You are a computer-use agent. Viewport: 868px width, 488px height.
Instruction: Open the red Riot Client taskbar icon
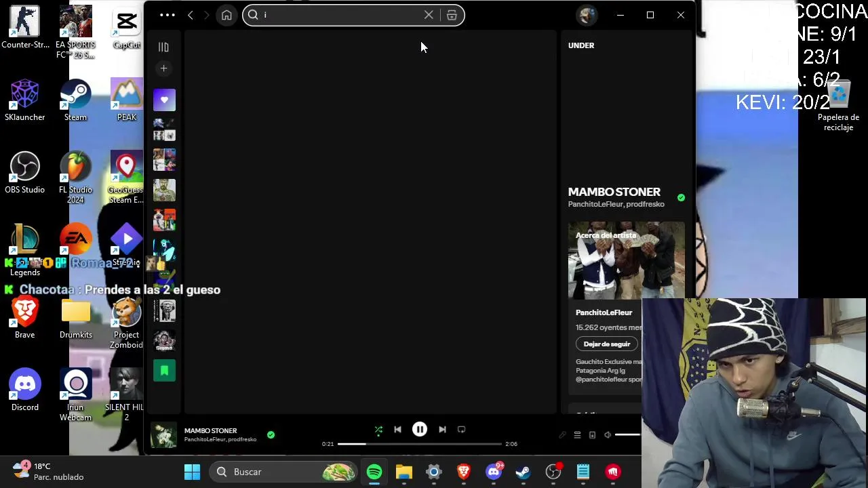point(613,472)
